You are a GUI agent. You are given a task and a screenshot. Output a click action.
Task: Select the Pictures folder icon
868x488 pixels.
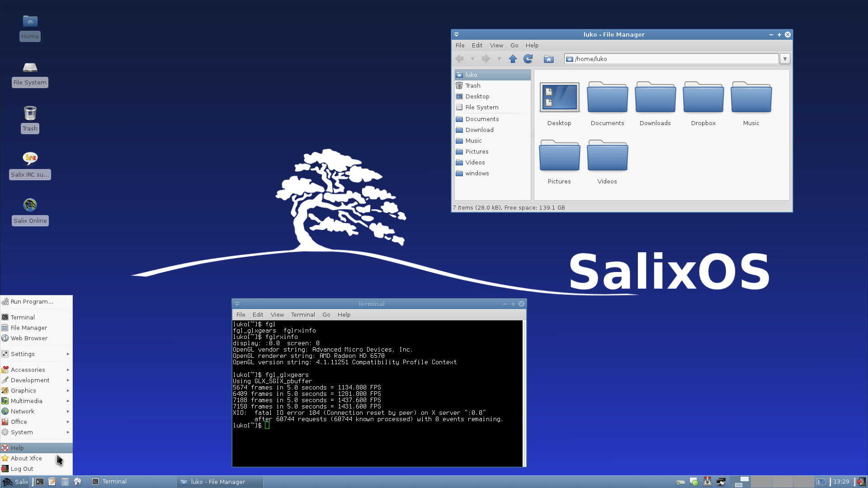click(559, 162)
